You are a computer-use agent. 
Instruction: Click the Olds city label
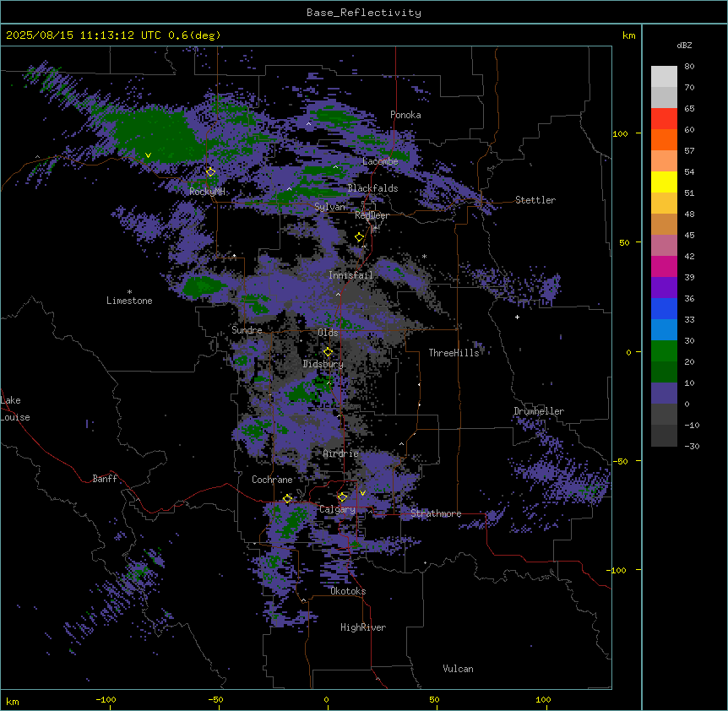click(328, 333)
